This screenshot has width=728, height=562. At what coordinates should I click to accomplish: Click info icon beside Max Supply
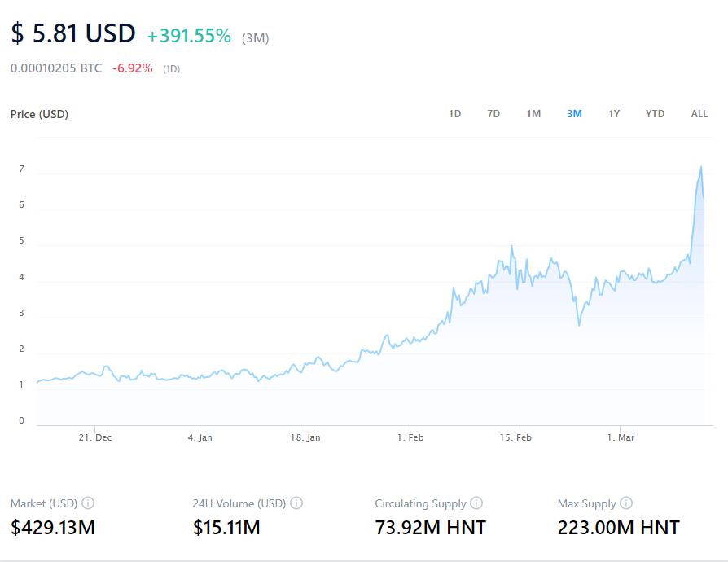(626, 503)
